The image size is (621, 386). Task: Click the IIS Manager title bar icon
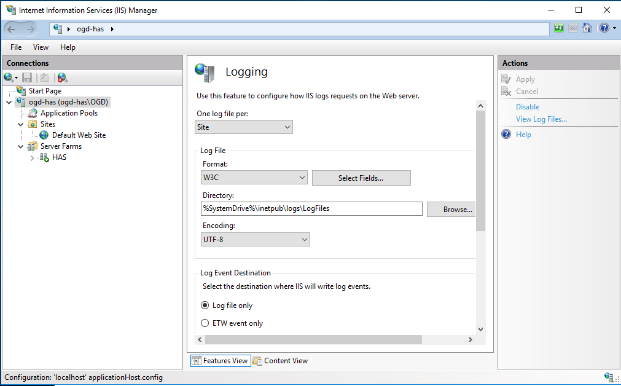[11, 10]
